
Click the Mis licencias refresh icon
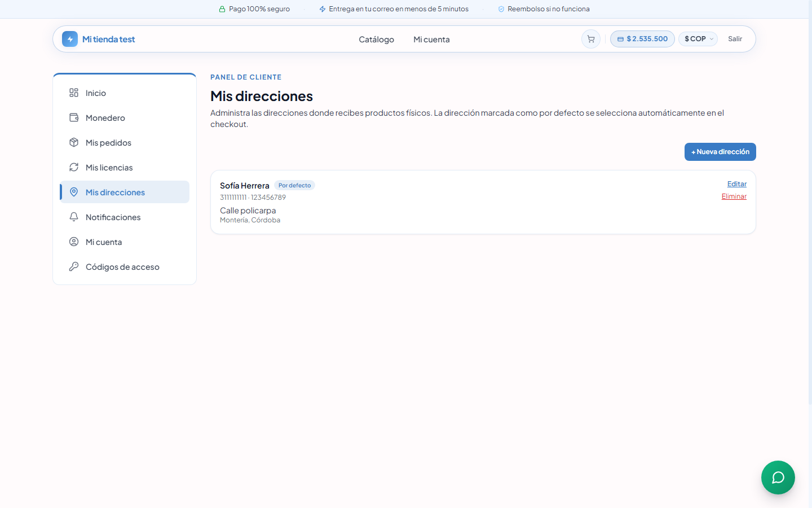[74, 167]
